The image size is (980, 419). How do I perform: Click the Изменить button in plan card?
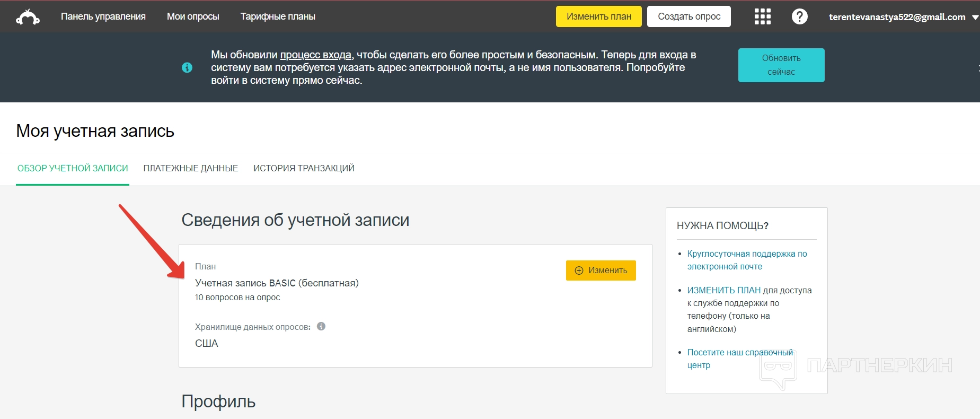tap(601, 270)
